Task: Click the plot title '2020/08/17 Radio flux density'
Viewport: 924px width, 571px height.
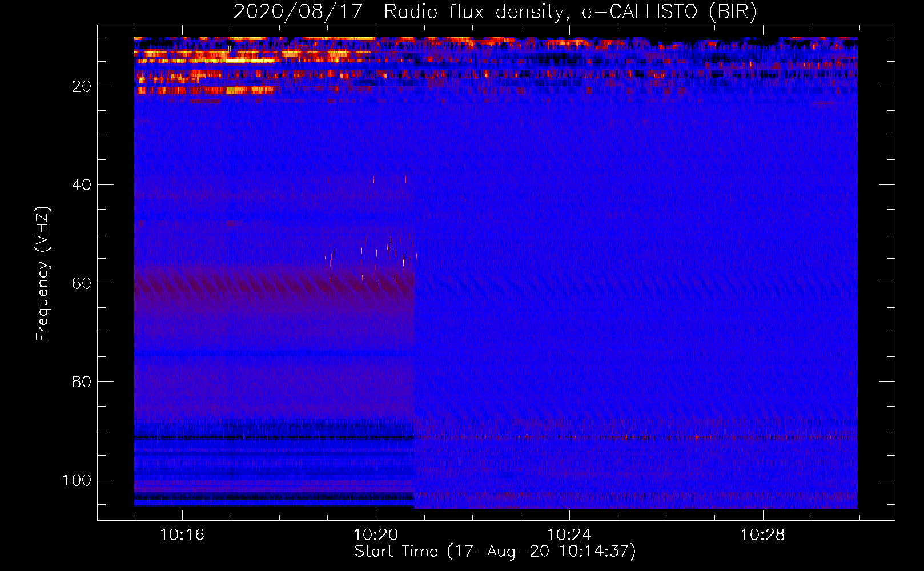Action: click(495, 11)
